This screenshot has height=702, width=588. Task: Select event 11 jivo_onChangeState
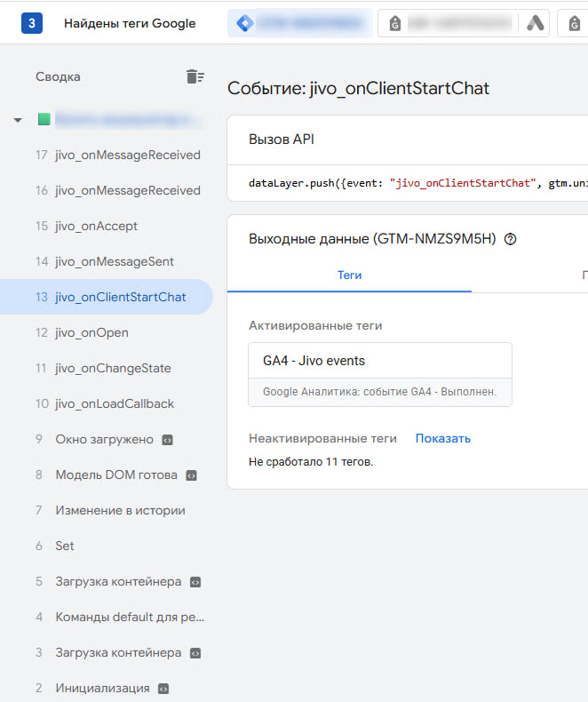[x=107, y=368]
